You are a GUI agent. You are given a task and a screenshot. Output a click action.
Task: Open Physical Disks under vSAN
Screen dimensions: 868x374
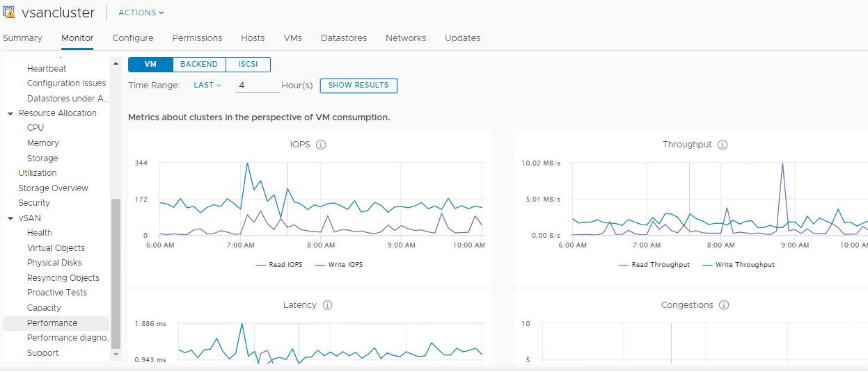(54, 263)
